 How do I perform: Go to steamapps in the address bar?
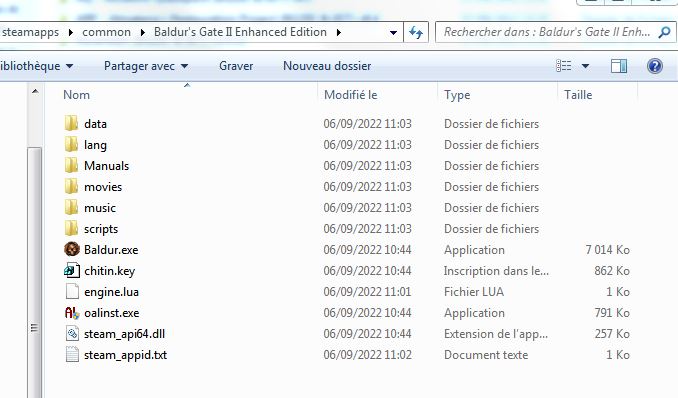coord(30,32)
